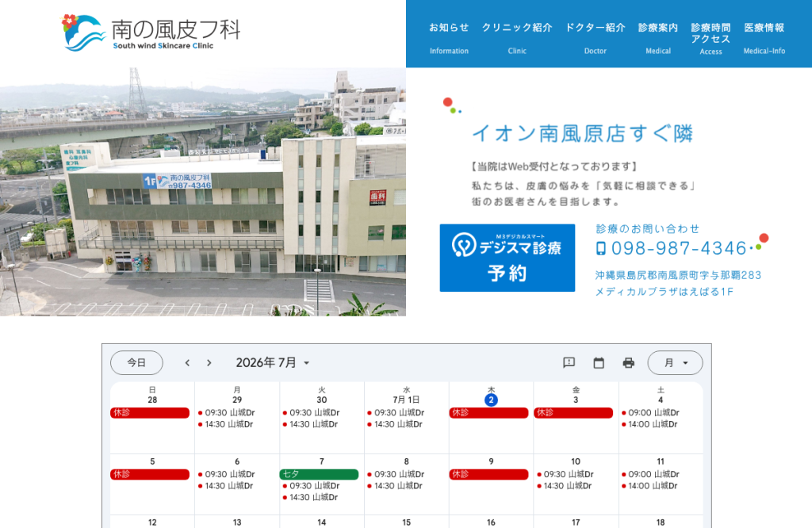
Task: Open お知らせ Information menu
Action: click(449, 38)
